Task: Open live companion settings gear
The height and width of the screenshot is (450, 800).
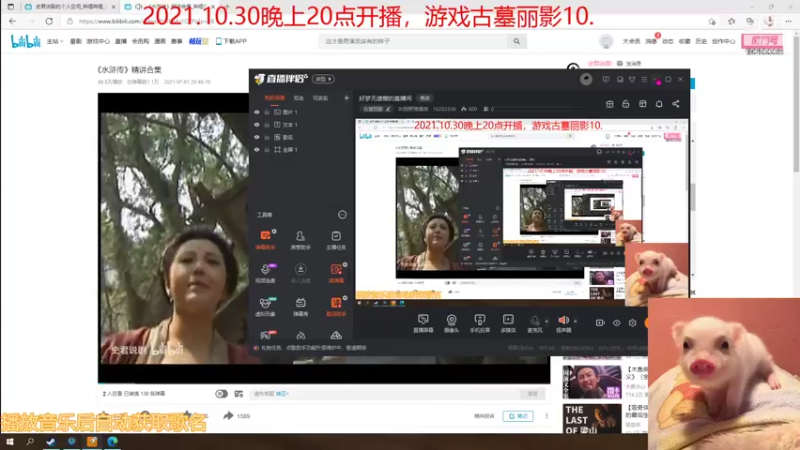Action: (x=633, y=322)
